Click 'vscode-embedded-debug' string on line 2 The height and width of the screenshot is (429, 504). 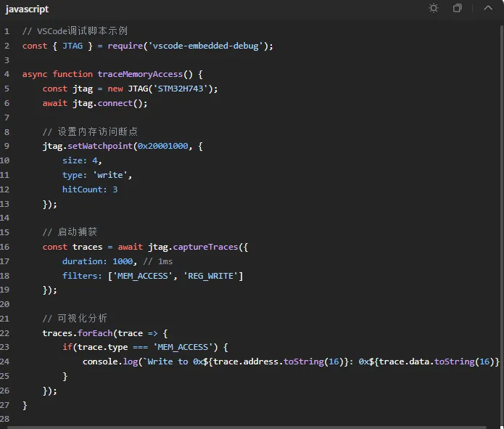[206, 46]
